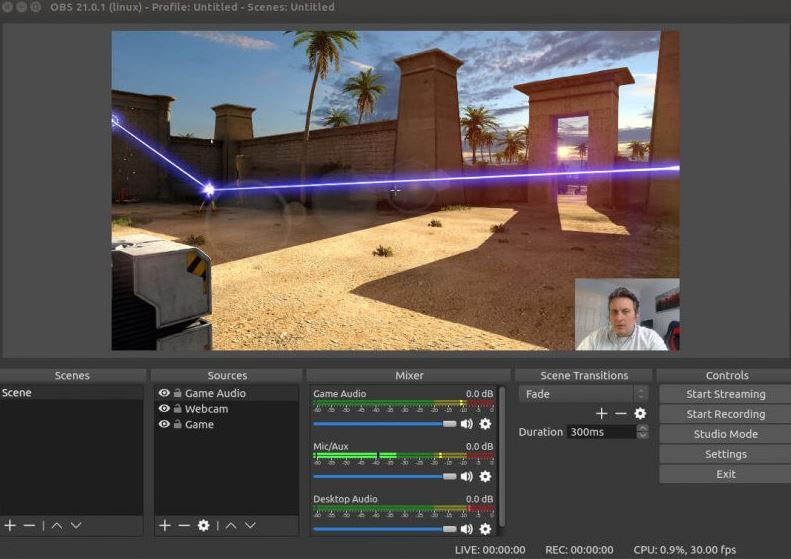
Task: Move scene down in Scenes list
Action: click(x=76, y=525)
